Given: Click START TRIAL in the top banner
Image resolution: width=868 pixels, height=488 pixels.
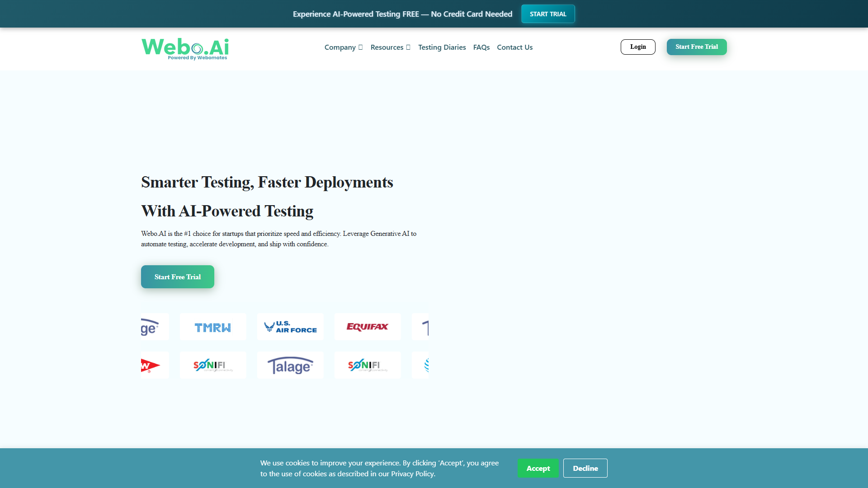Looking at the screenshot, I should [x=548, y=14].
